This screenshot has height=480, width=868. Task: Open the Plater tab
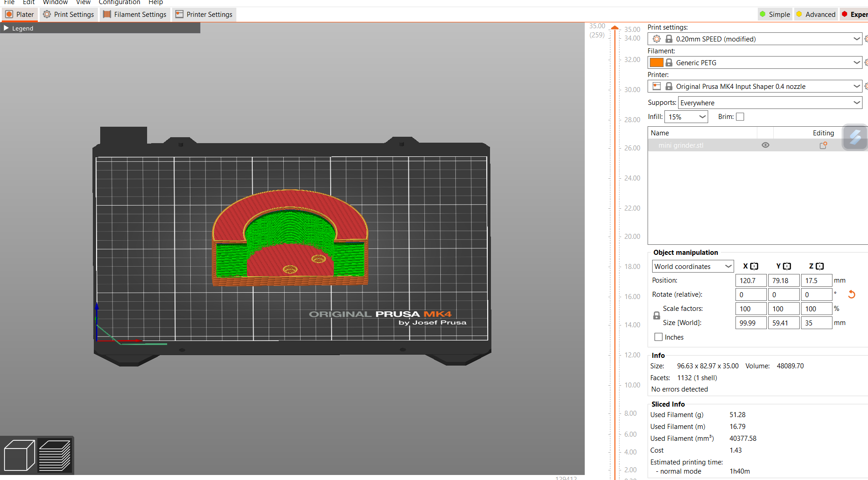20,14
